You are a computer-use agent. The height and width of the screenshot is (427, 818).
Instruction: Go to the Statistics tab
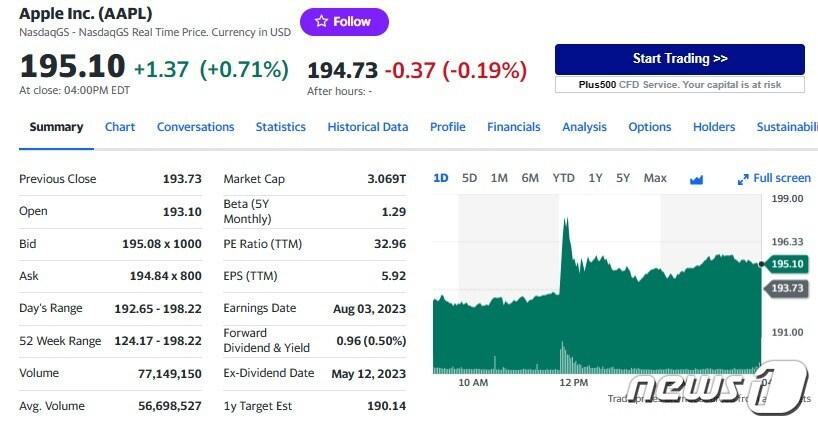coord(280,127)
